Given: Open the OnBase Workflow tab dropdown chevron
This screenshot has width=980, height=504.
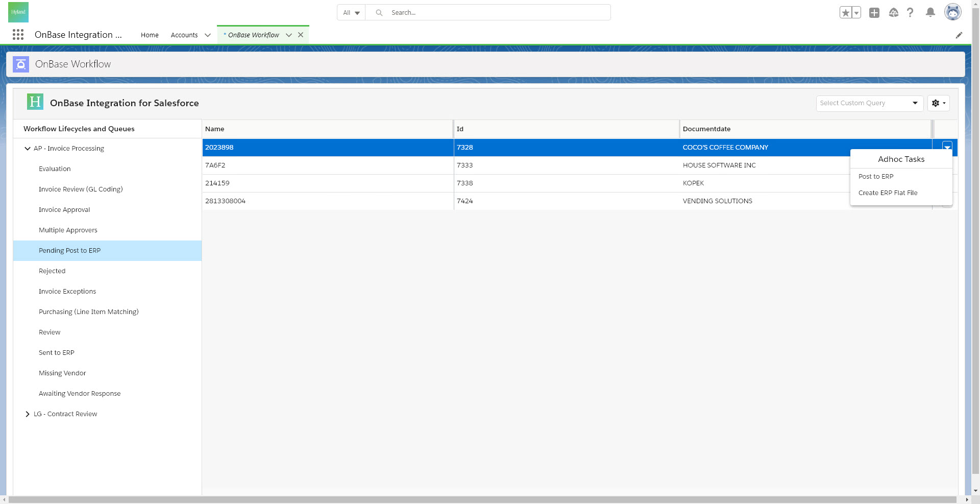Looking at the screenshot, I should pyautogui.click(x=289, y=35).
